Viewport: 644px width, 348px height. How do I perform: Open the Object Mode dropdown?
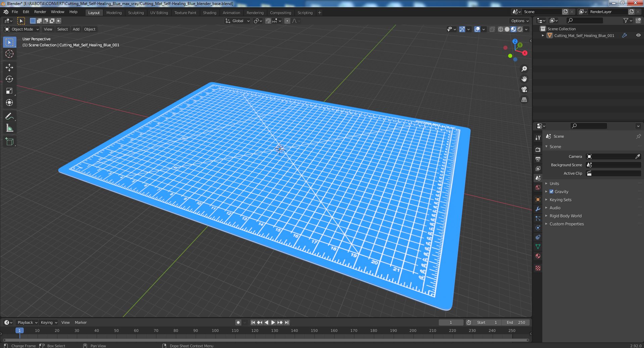[x=22, y=29]
